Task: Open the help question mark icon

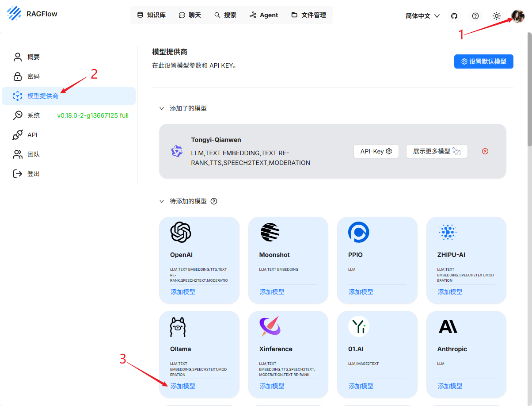Action: click(x=475, y=16)
